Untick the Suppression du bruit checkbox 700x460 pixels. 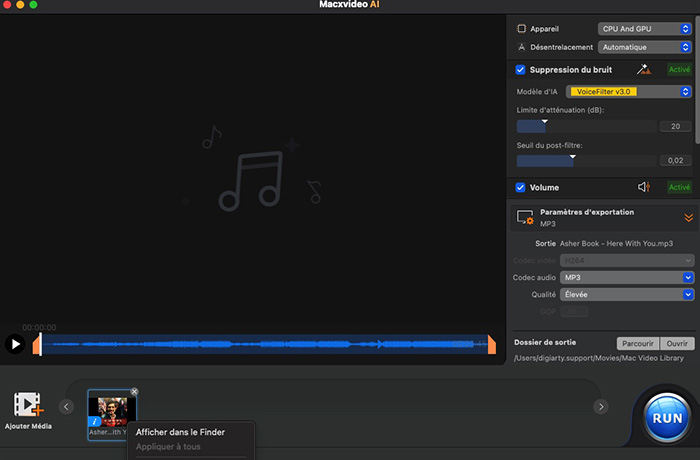(x=520, y=70)
